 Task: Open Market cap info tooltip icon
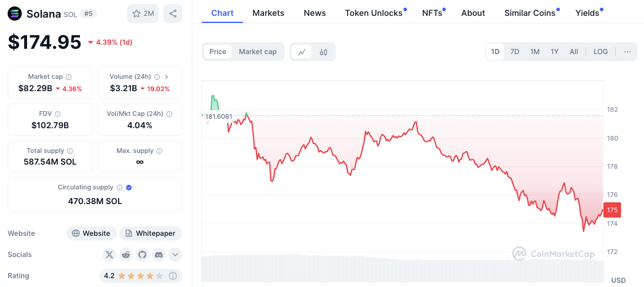coord(69,77)
